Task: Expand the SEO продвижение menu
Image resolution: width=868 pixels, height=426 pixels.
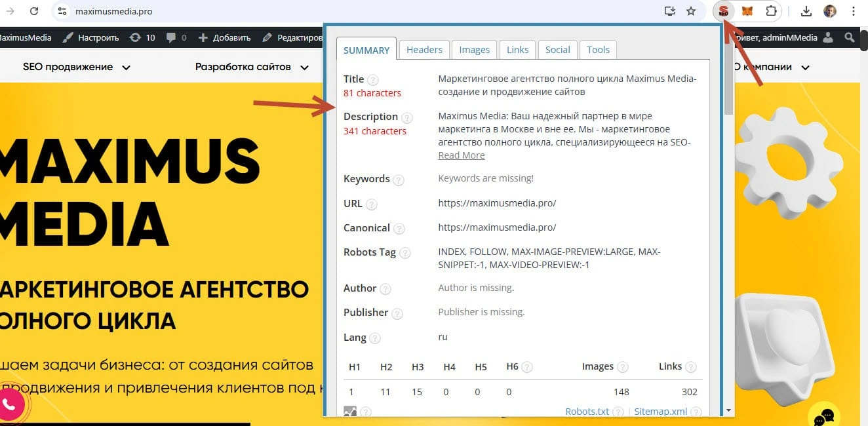Action: (77, 67)
